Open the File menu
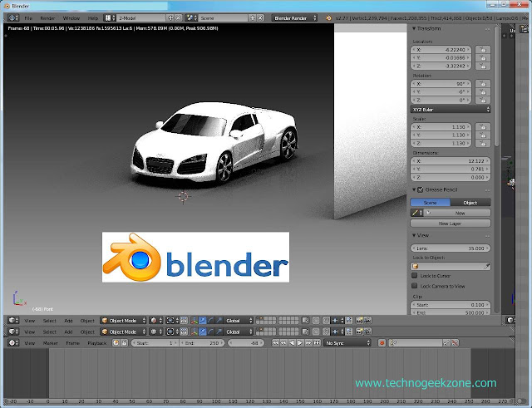The height and width of the screenshot is (408, 532). (x=28, y=18)
